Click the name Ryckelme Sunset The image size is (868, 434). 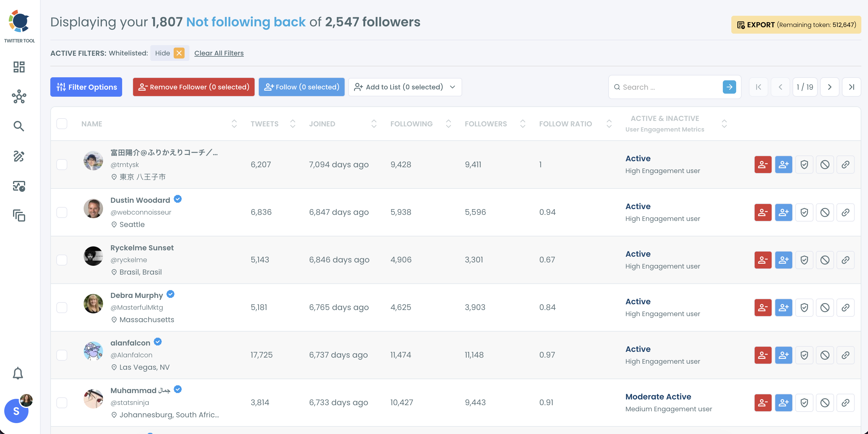pos(142,248)
